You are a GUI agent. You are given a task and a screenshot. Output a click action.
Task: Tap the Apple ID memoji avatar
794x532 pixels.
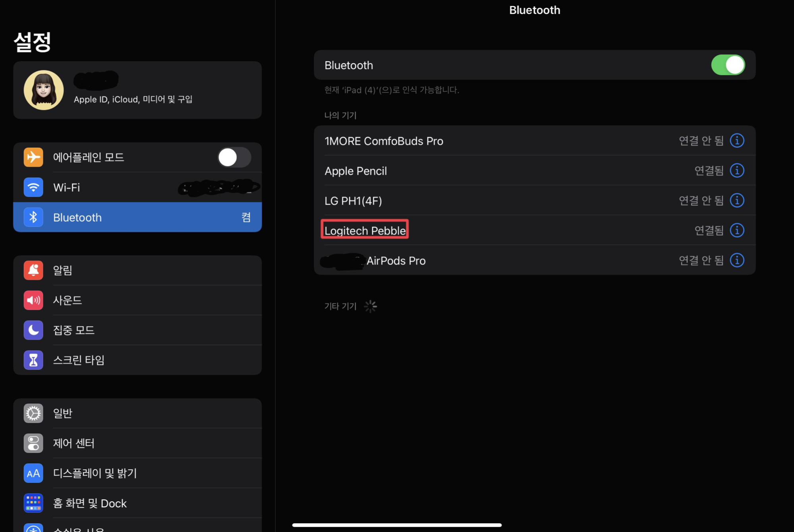pyautogui.click(x=44, y=90)
